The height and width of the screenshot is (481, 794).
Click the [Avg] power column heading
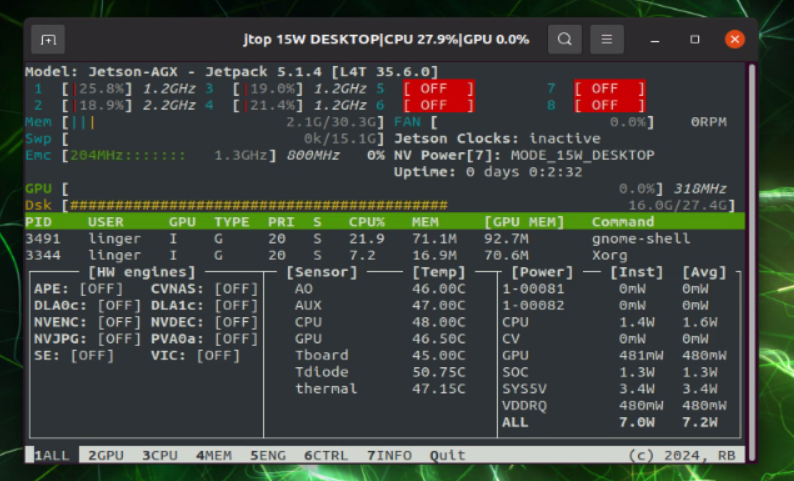(704, 272)
